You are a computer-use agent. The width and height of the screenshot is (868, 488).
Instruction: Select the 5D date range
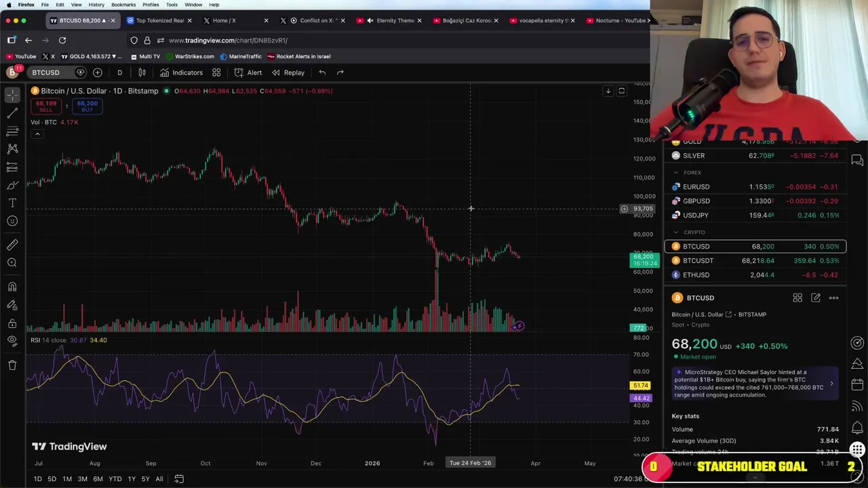pos(52,479)
